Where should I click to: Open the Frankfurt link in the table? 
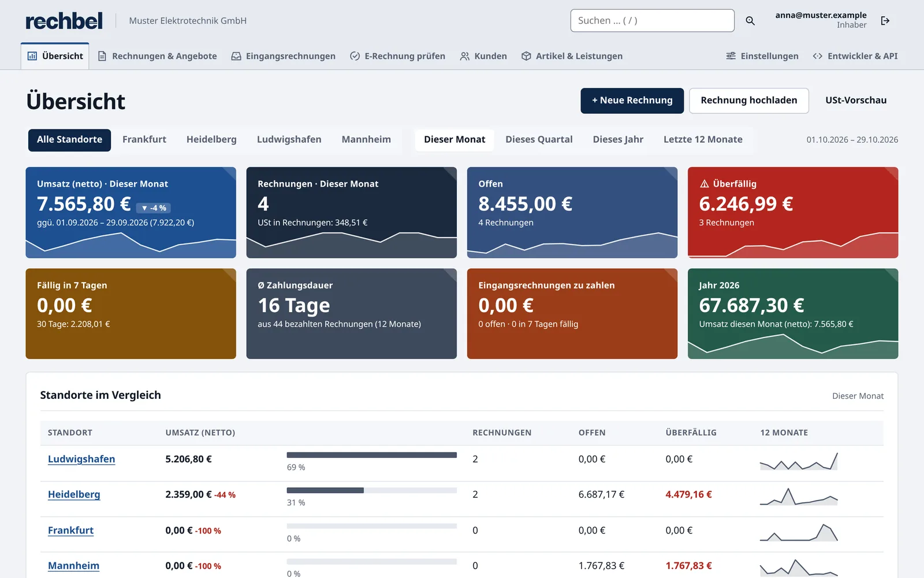(70, 530)
